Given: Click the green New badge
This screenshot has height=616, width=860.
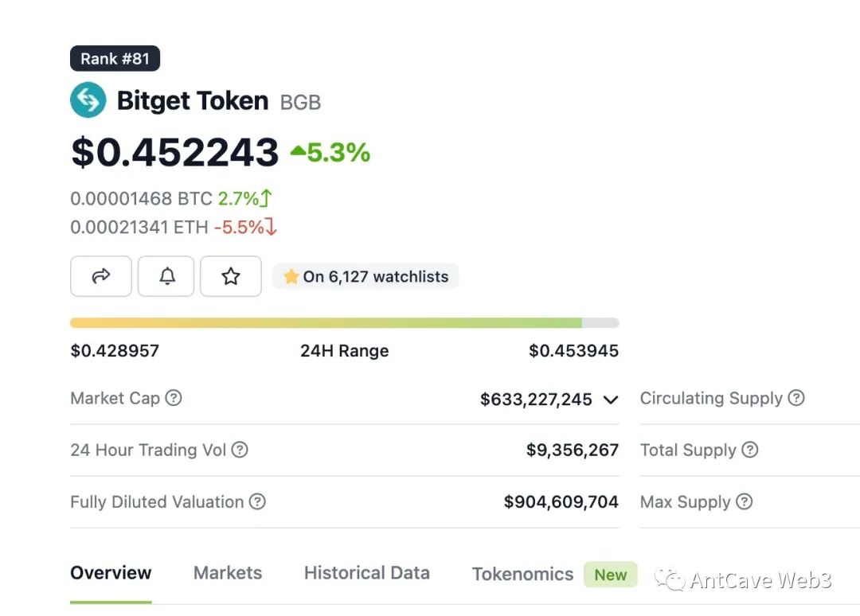Looking at the screenshot, I should [x=611, y=575].
